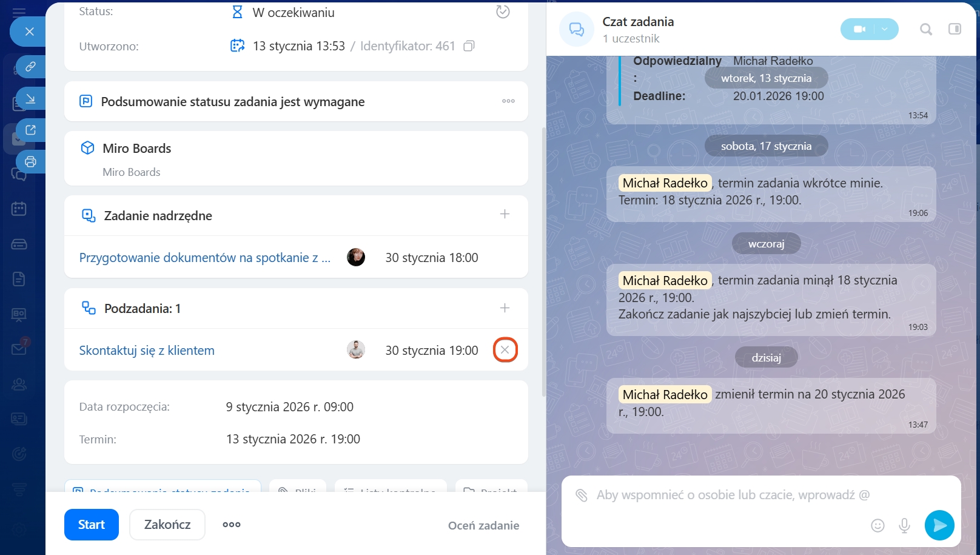980x555 pixels.
Task: Add a parent task with the plus icon
Action: click(x=505, y=214)
